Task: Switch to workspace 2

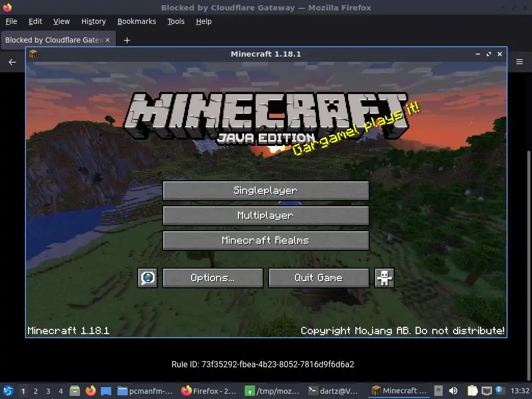Action: [x=36, y=391]
